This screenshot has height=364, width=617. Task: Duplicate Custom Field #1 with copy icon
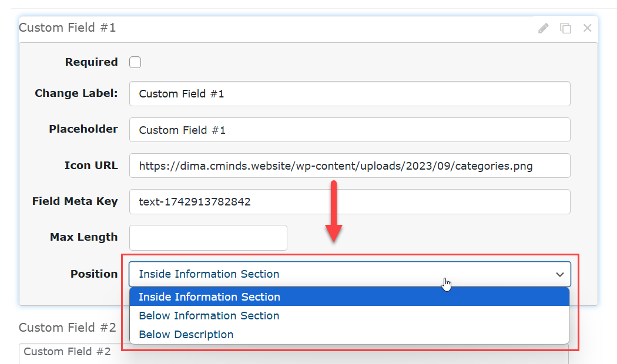(565, 28)
